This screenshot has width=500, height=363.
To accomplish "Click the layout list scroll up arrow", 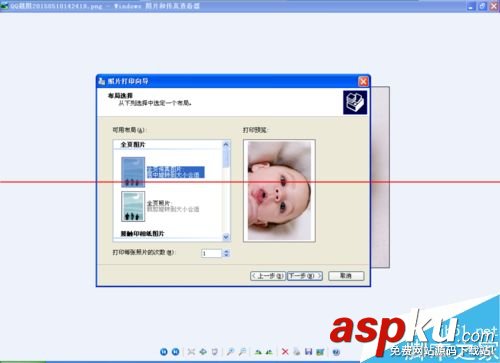I will [226, 145].
